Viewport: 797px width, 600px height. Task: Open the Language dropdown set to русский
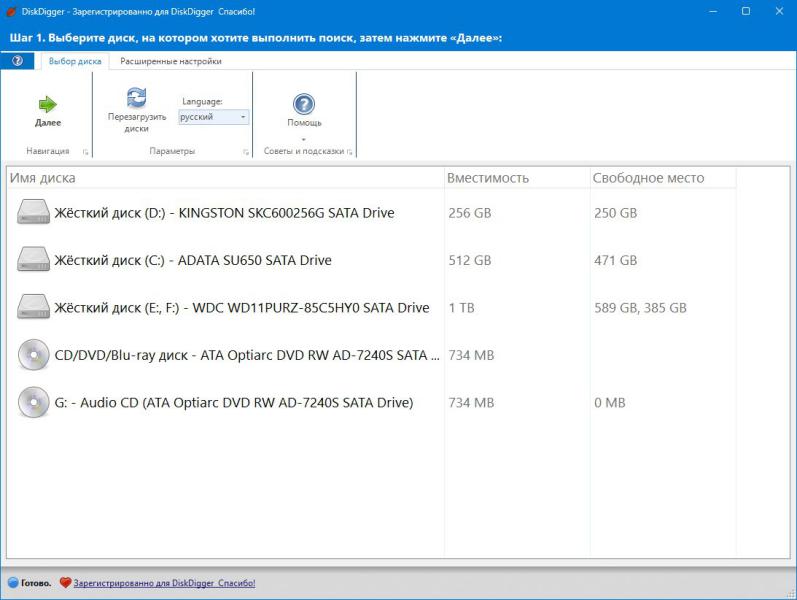pyautogui.click(x=214, y=117)
